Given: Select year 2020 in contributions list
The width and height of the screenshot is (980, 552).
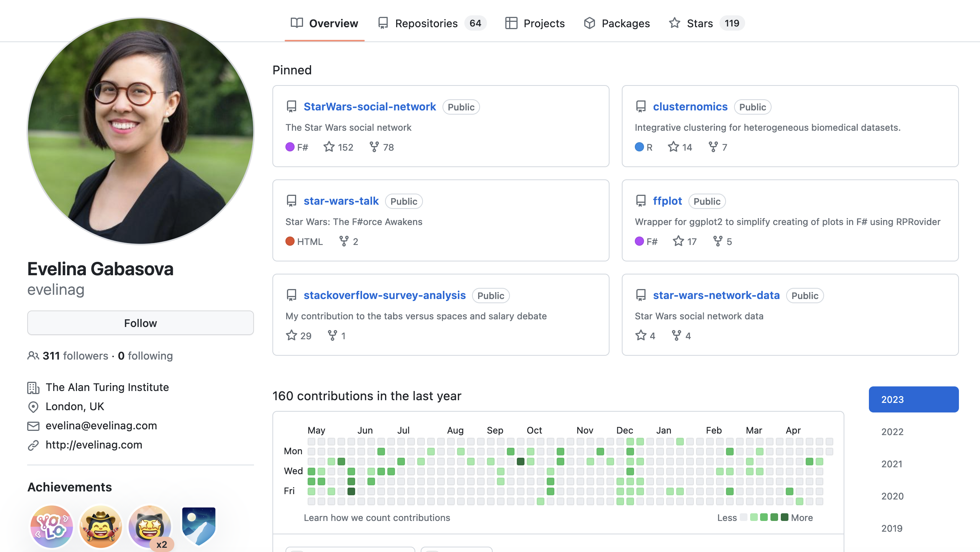Looking at the screenshot, I should point(892,496).
